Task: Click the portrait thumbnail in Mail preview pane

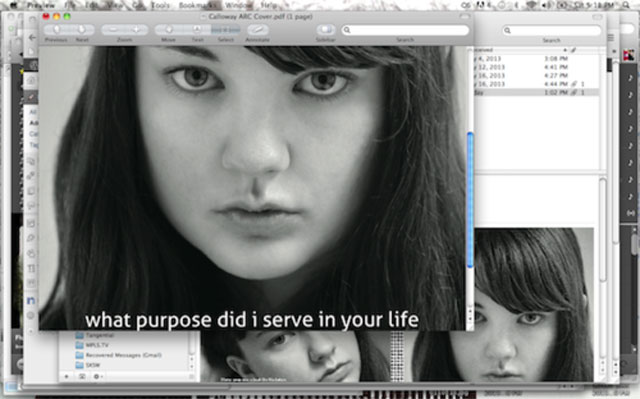Action: (x=534, y=305)
